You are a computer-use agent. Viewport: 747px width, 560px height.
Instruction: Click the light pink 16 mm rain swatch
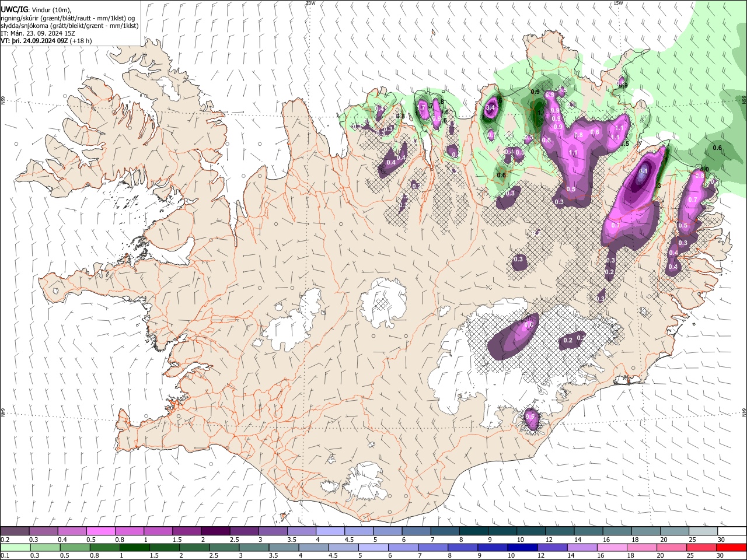612,547
